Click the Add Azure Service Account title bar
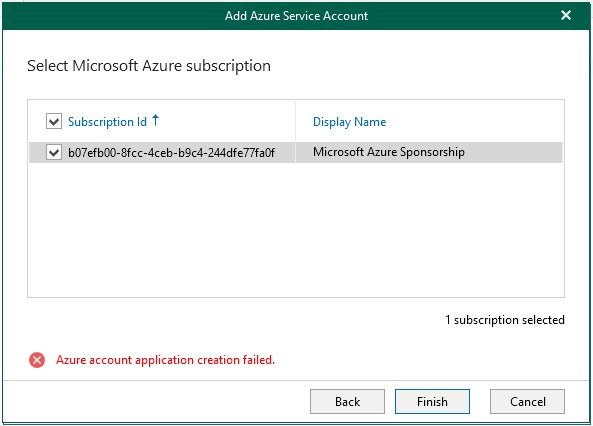Image resolution: width=593 pixels, height=426 pixels. coord(296,16)
